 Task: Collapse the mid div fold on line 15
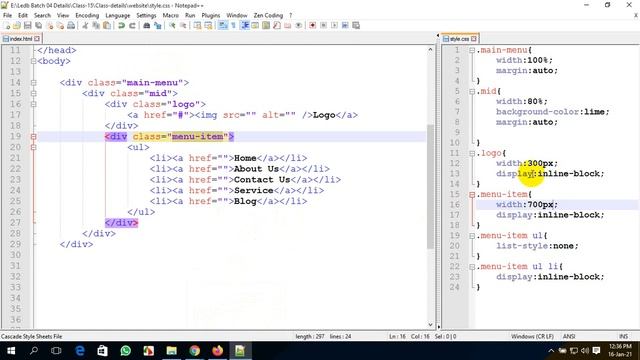33,93
